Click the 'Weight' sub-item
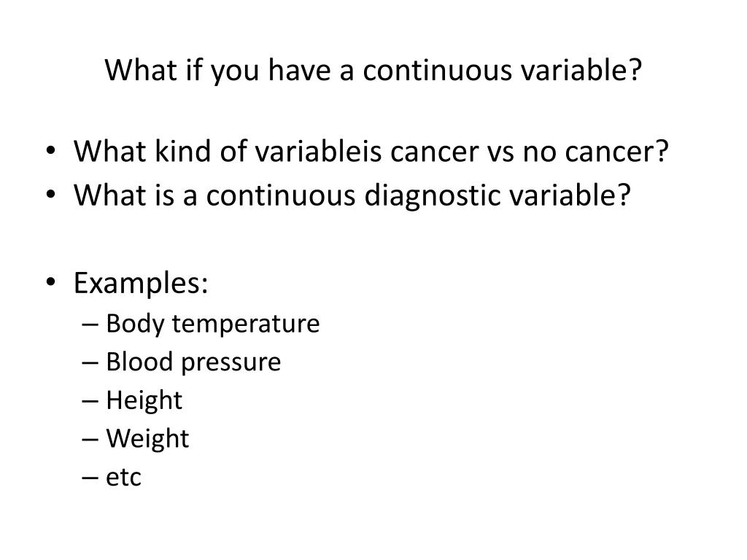 147,439
